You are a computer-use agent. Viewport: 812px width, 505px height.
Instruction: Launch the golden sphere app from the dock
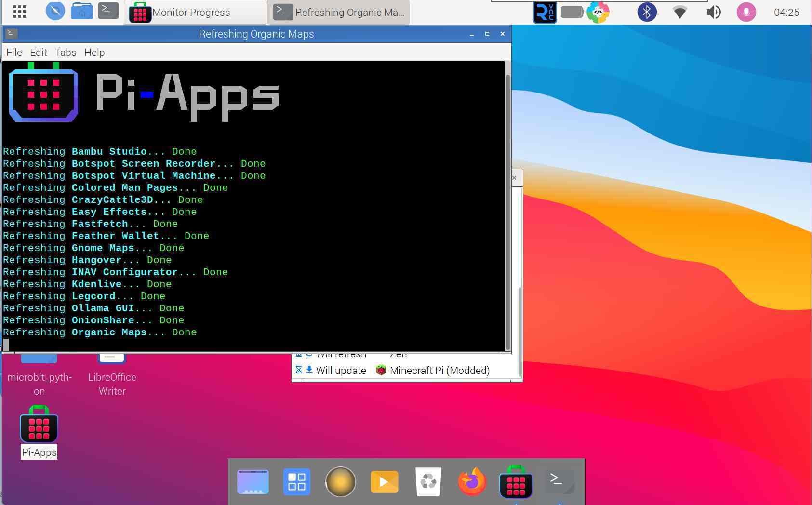(340, 481)
